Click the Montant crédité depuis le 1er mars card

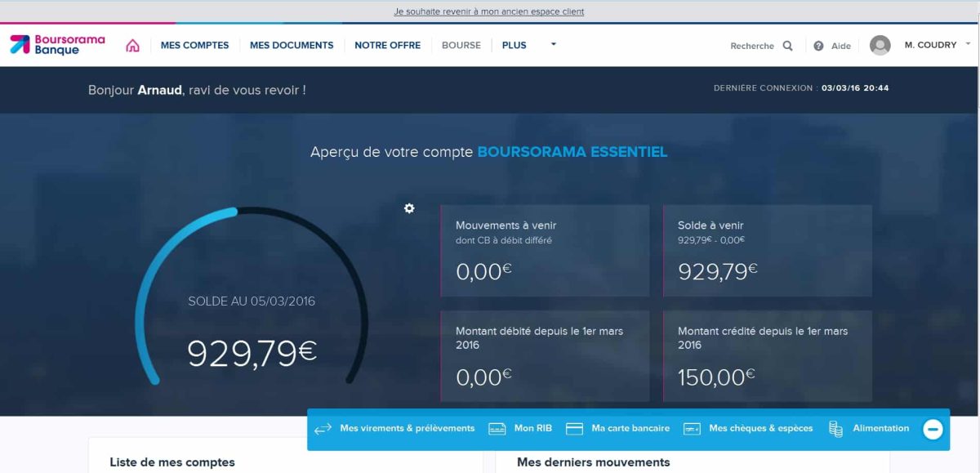[x=768, y=355]
